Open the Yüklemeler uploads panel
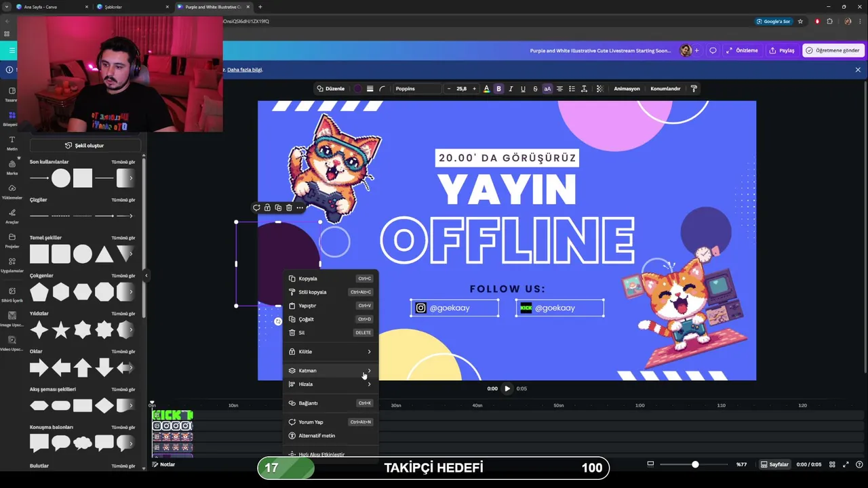This screenshot has width=868, height=488. pyautogui.click(x=12, y=192)
